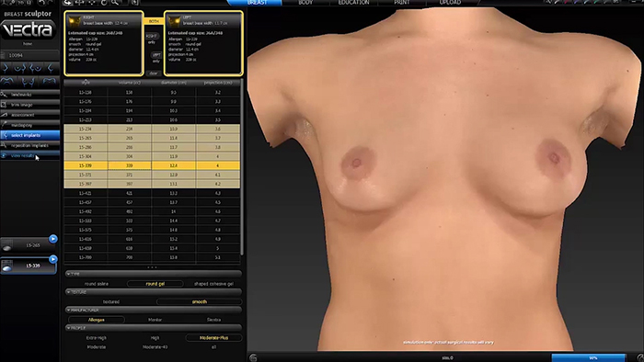Sort by the volume (cc) column

[130, 83]
